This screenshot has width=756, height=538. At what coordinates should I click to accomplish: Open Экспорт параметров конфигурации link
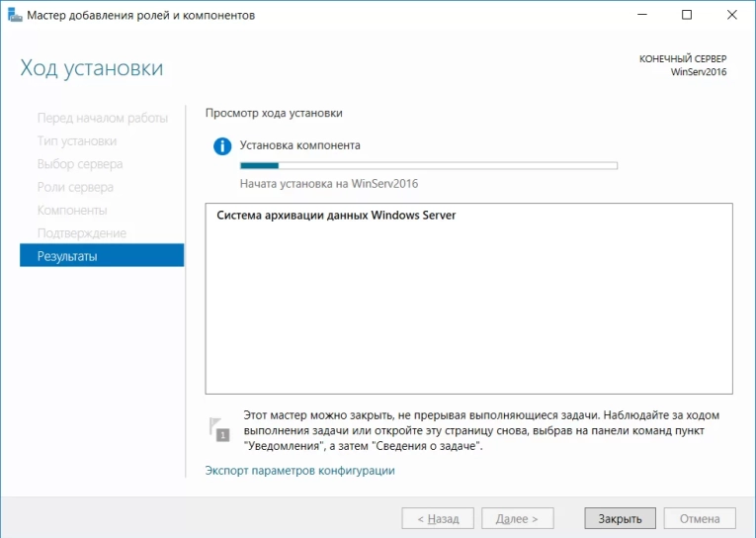(x=299, y=471)
